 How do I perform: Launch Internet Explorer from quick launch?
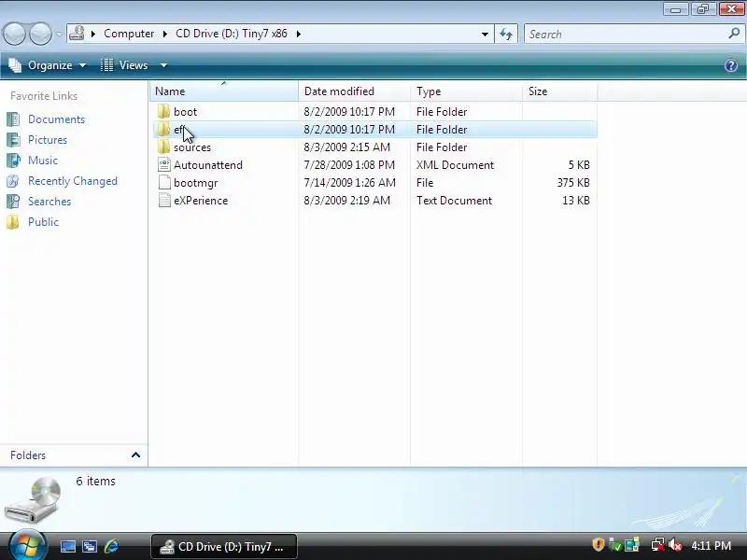[111, 546]
